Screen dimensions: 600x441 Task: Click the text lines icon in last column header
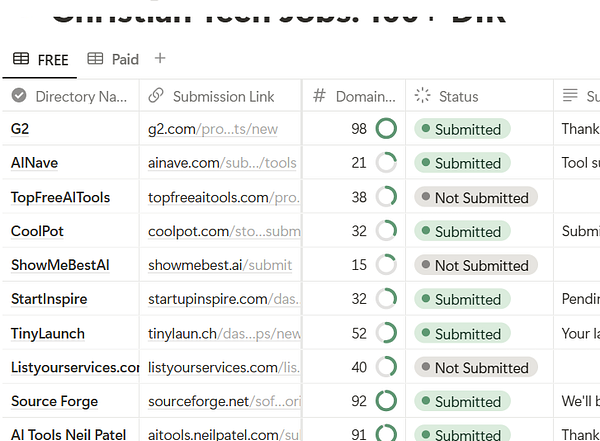pos(570,95)
